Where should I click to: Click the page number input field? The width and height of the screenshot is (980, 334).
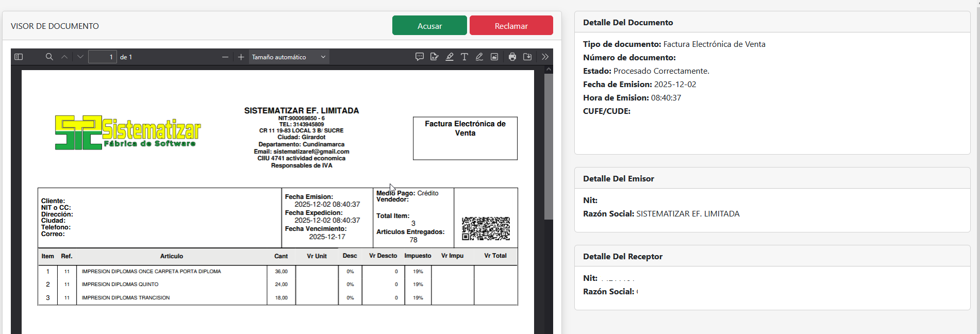pos(103,57)
